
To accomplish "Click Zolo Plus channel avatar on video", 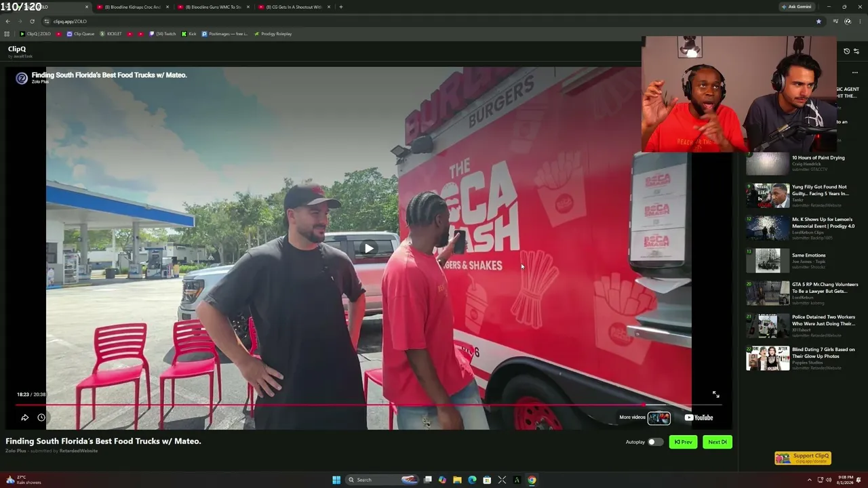I will pyautogui.click(x=22, y=78).
